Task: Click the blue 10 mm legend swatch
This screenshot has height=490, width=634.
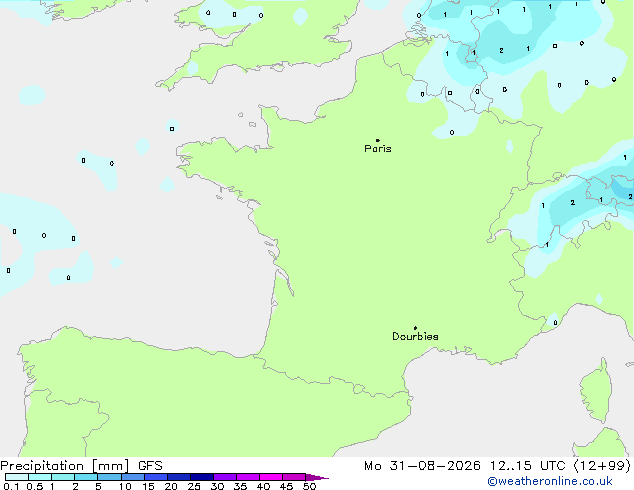Action: tap(133, 477)
